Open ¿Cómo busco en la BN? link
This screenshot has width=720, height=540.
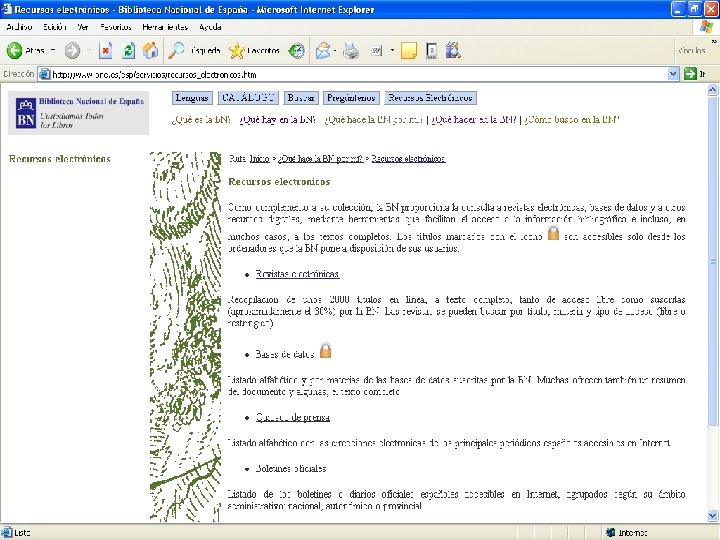tap(572, 120)
